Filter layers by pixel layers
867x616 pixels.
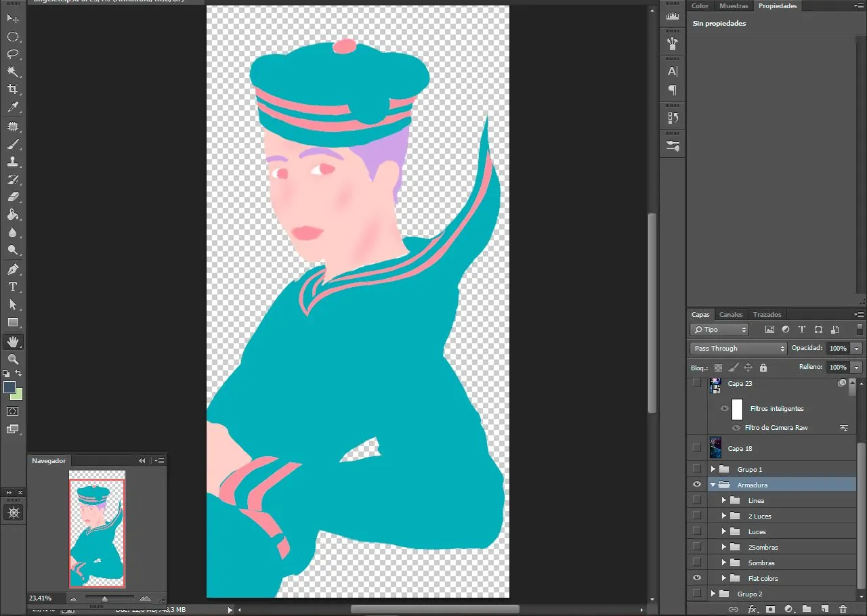tap(769, 330)
